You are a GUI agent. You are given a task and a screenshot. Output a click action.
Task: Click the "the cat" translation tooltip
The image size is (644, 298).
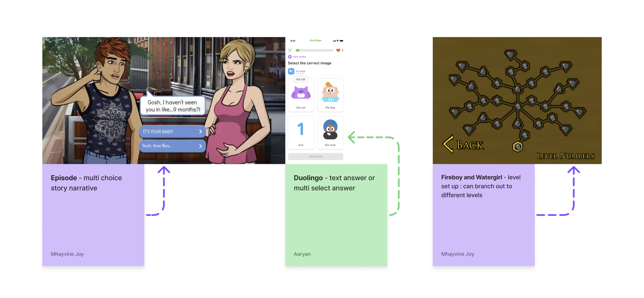301,79
